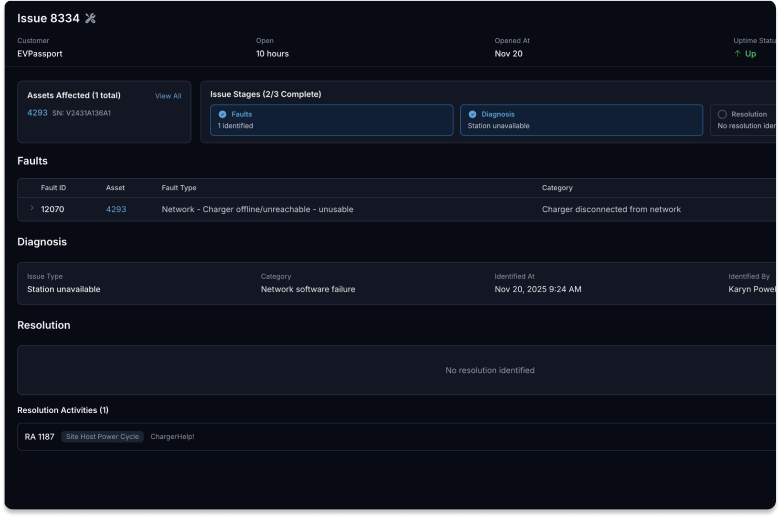
Task: Click the Network software failure category value
Action: [x=308, y=289]
